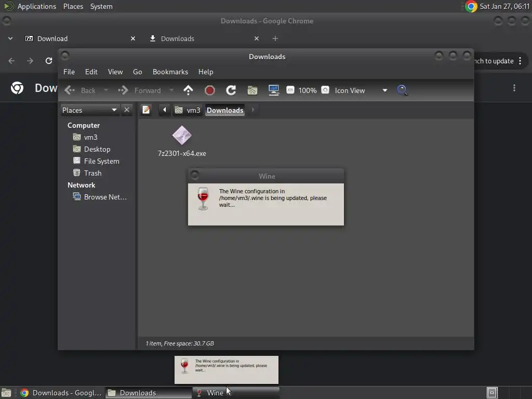Click Chrome forward arrow
Screen dimensions: 532x399
pyautogui.click(x=30, y=61)
